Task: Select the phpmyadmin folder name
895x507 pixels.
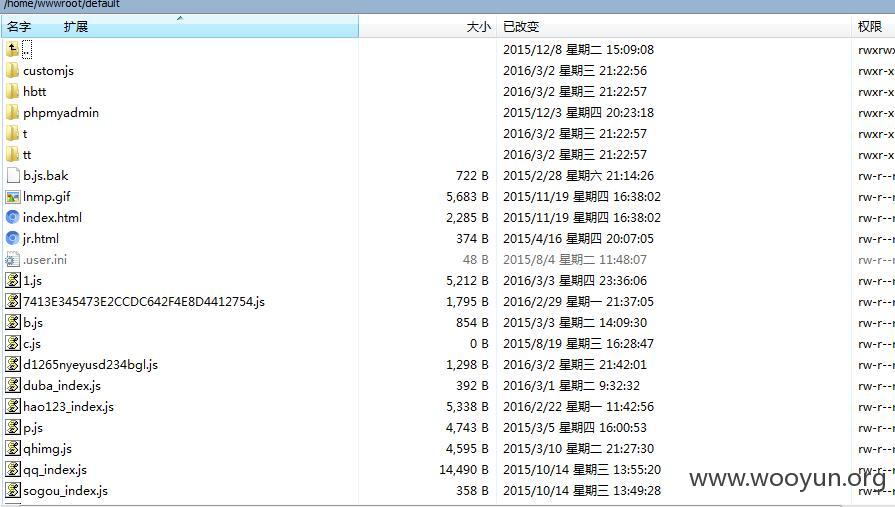Action: (x=61, y=113)
